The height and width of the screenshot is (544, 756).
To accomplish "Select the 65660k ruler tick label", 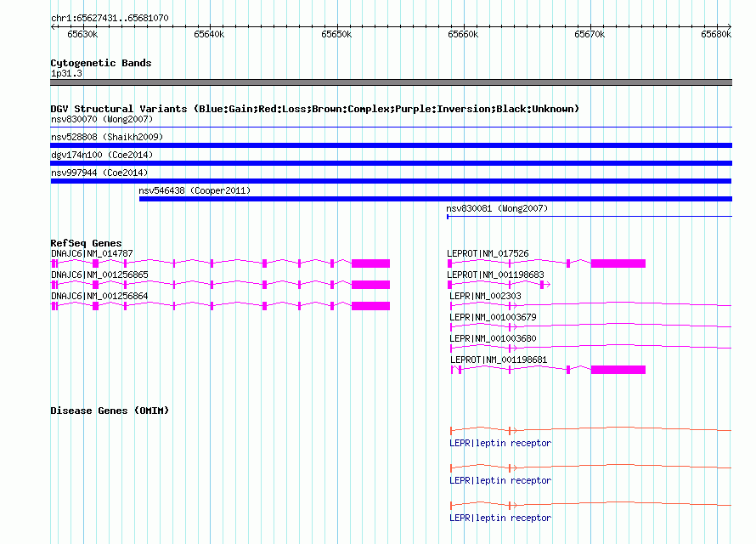I will tap(463, 34).
